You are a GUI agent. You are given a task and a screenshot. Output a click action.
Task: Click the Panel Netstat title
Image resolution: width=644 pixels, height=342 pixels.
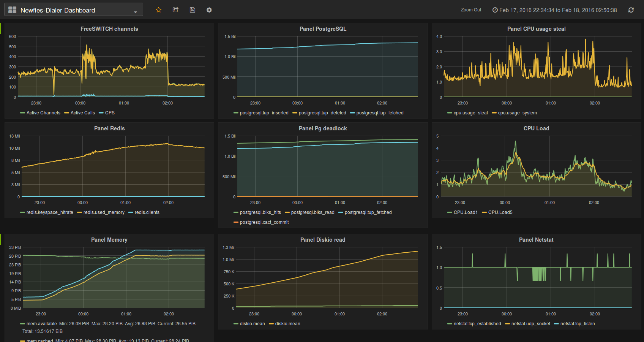(536, 240)
